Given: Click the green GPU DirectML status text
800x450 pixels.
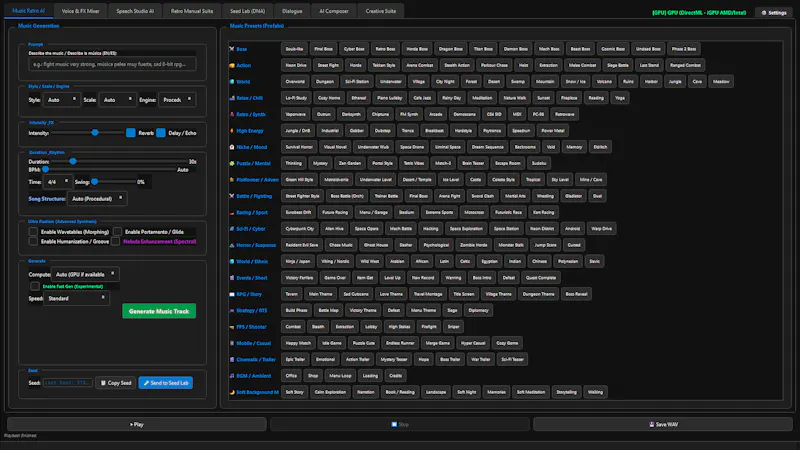Looking at the screenshot, I should click(699, 13).
